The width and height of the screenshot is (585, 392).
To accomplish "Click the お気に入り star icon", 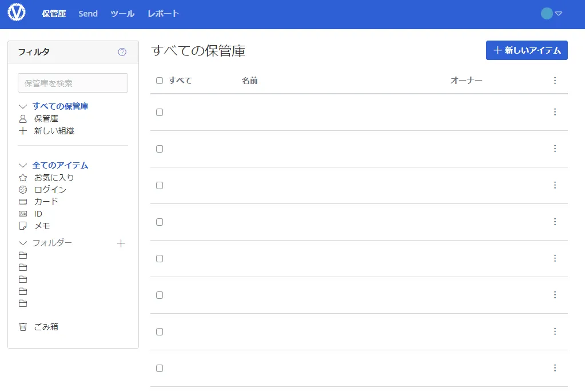I will click(23, 178).
